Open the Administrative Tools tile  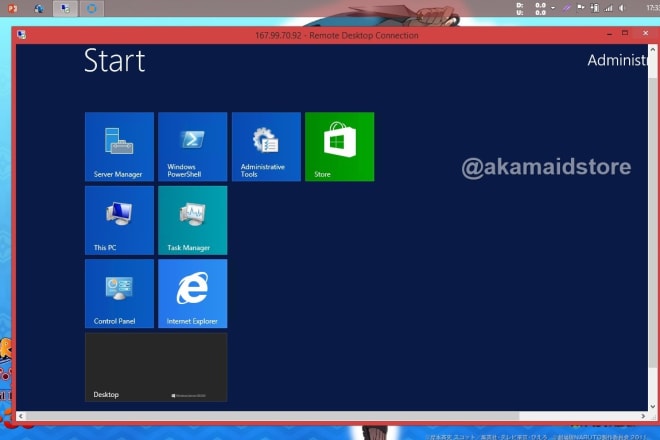click(x=266, y=147)
